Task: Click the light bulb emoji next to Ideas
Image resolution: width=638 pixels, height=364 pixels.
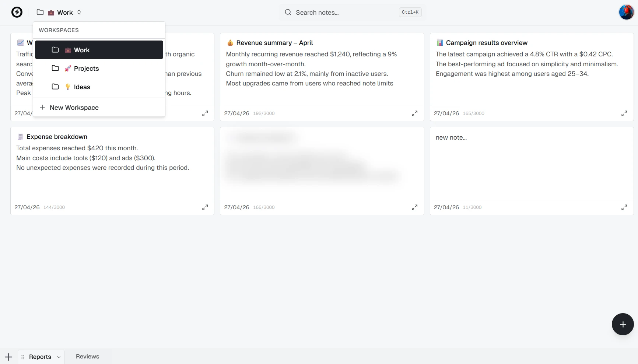Action: (x=68, y=87)
